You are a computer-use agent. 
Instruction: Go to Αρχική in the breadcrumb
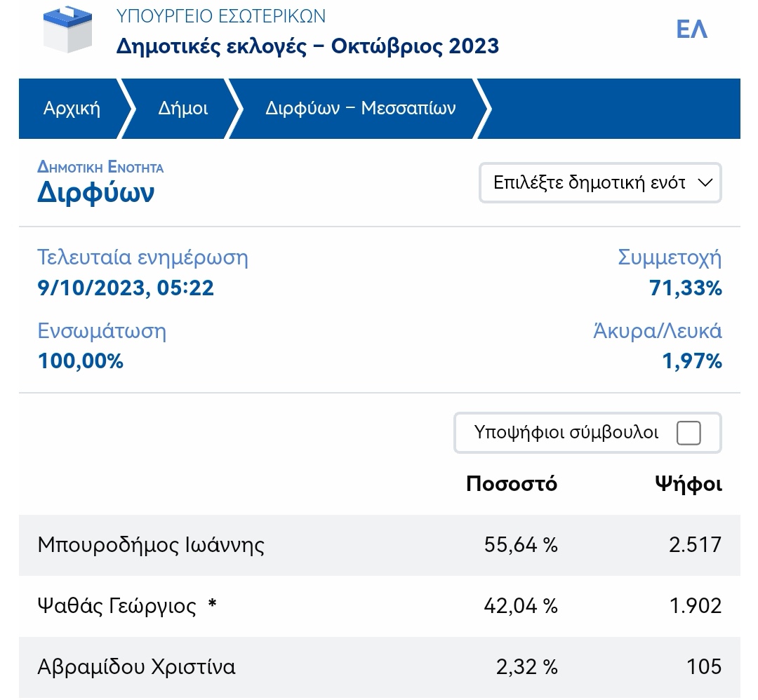click(72, 109)
